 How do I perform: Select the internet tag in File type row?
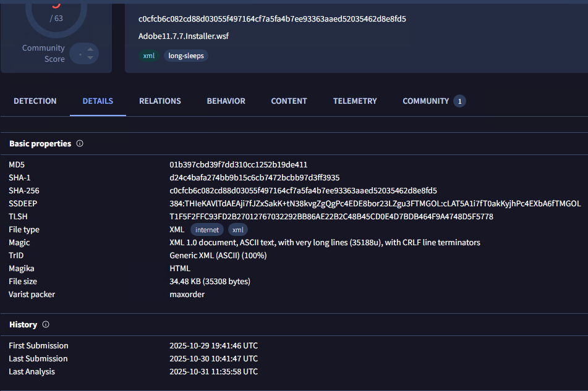click(207, 230)
